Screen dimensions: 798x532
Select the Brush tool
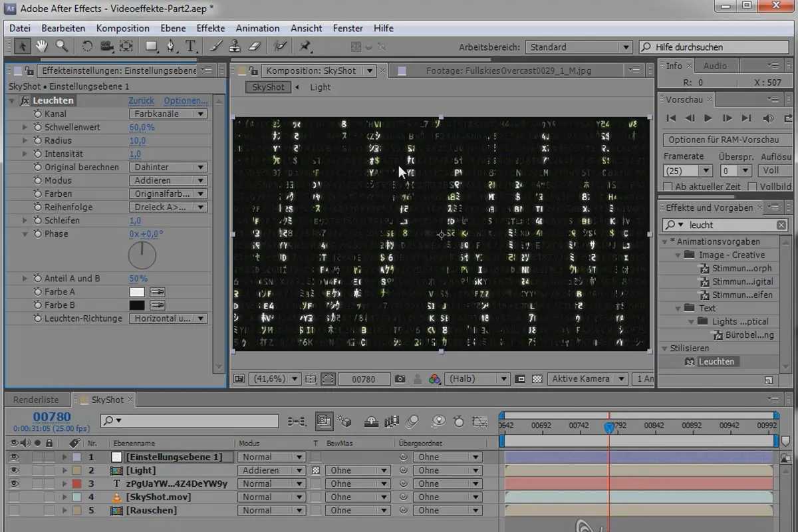(x=216, y=46)
